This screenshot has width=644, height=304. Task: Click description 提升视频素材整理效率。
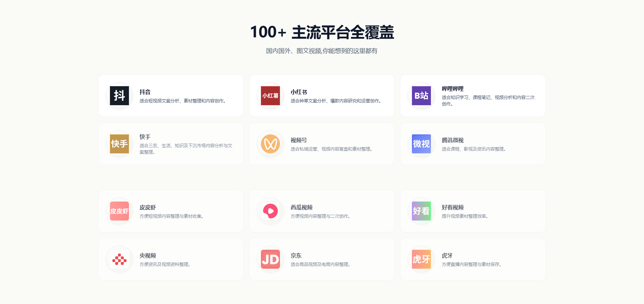(x=466, y=216)
